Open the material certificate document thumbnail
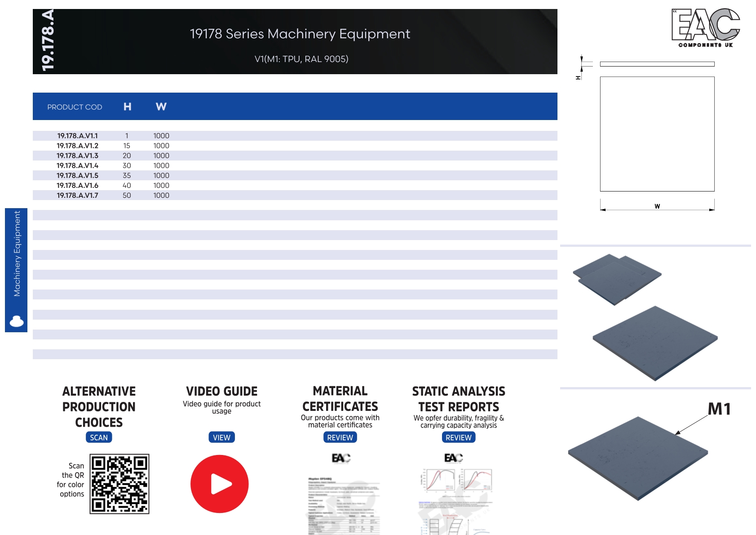 point(344,495)
